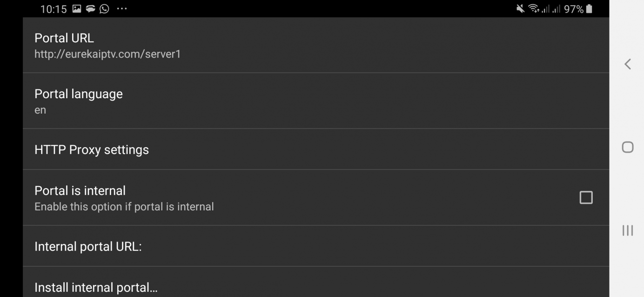This screenshot has width=644, height=297.
Task: Open the recent apps navigation button
Action: 628,230
